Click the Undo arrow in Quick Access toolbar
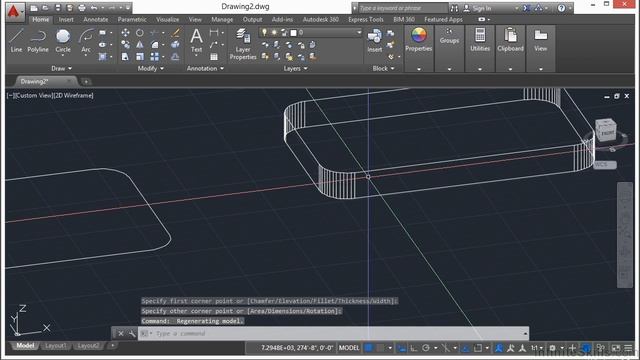This screenshot has width=640, height=360. (94, 8)
